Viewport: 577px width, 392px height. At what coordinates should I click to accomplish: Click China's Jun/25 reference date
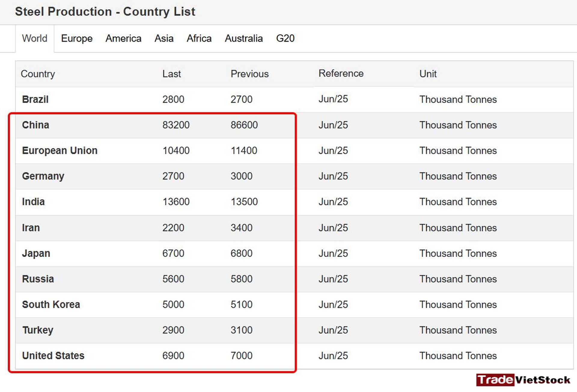[333, 125]
